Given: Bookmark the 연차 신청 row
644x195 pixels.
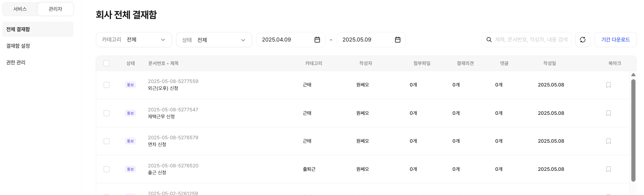Looking at the screenshot, I should 608,141.
